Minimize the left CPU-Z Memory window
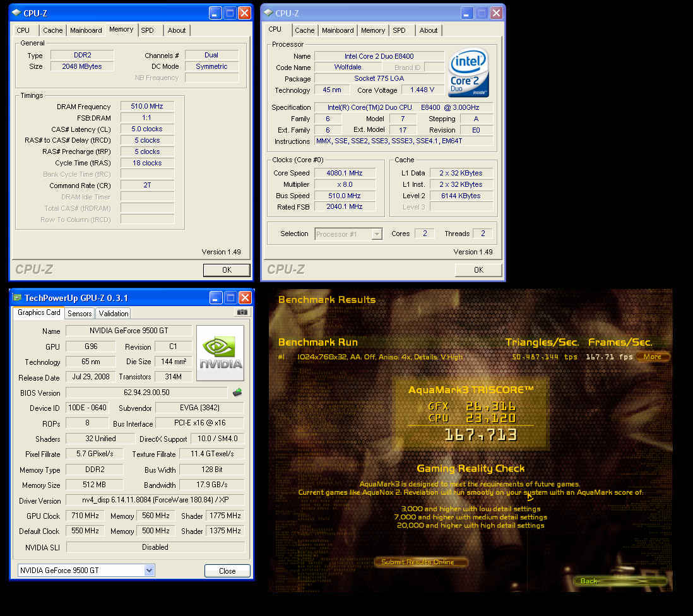Image resolution: width=693 pixels, height=616 pixels. pyautogui.click(x=215, y=13)
